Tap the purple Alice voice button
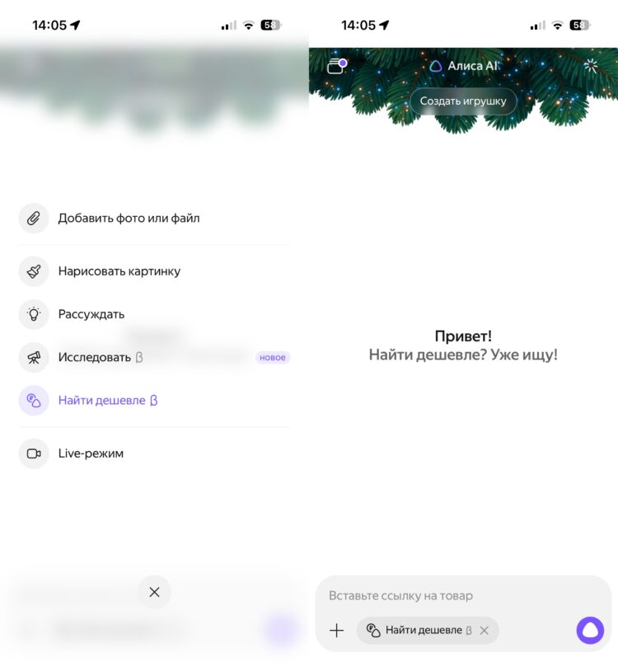Screen dimensions: 618x672 point(590,630)
